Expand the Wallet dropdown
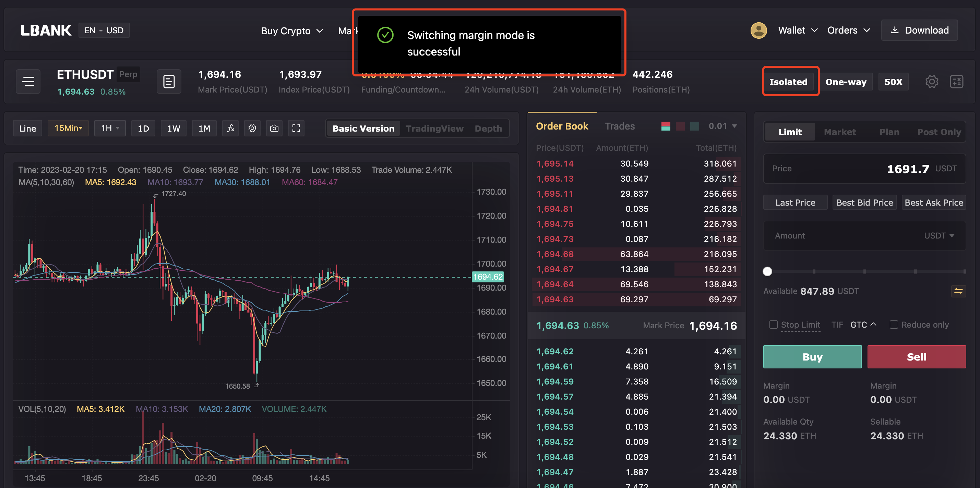980x488 pixels. (798, 30)
